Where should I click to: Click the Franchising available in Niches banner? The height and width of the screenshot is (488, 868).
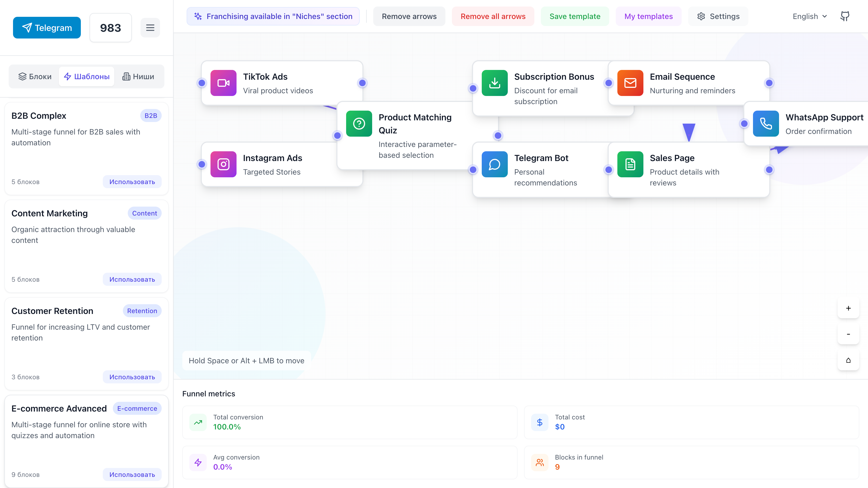[x=273, y=16]
